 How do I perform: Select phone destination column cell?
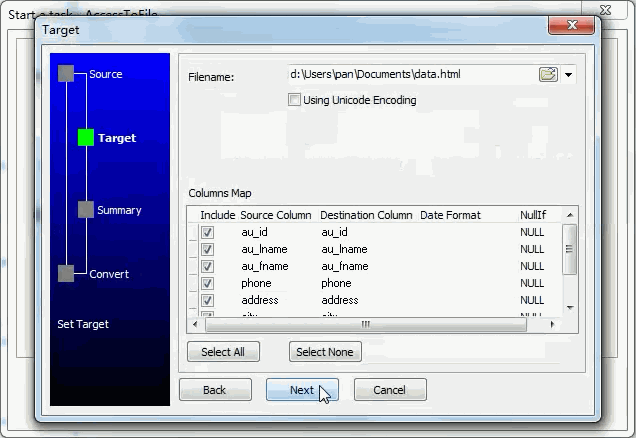[x=336, y=283]
